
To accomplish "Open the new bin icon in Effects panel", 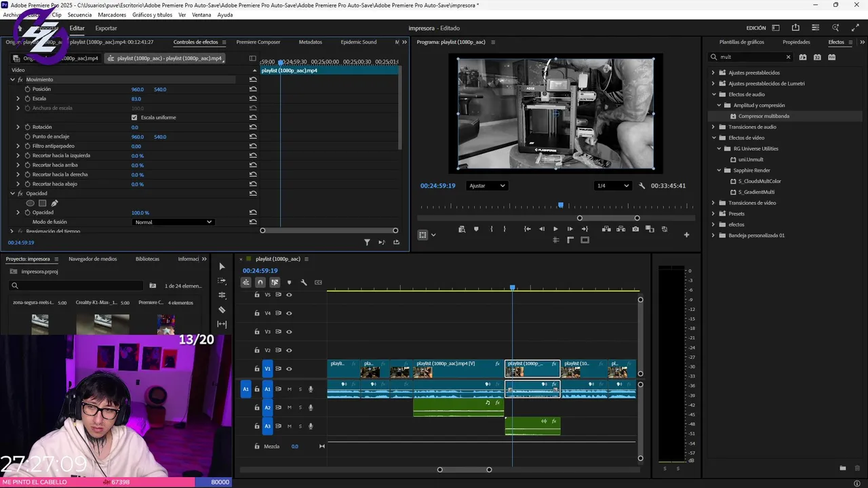I will pyautogui.click(x=843, y=468).
